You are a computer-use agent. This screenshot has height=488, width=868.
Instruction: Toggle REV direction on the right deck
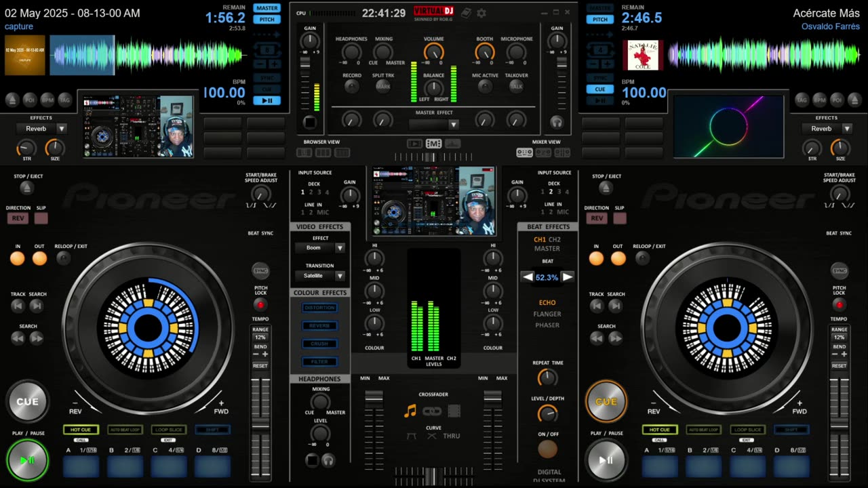(597, 218)
